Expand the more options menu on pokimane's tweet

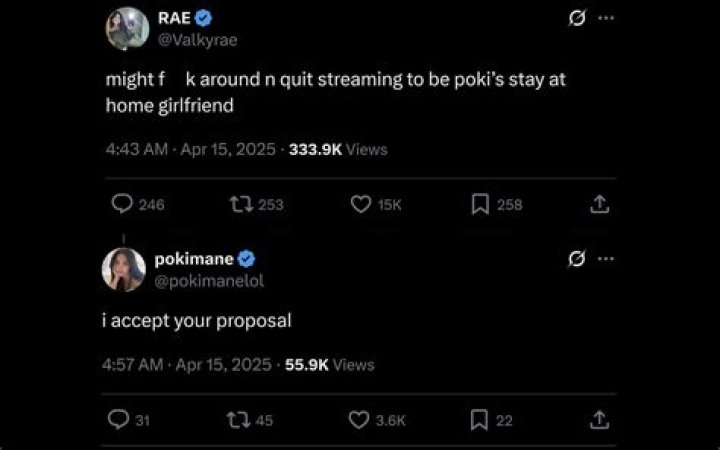pyautogui.click(x=606, y=259)
